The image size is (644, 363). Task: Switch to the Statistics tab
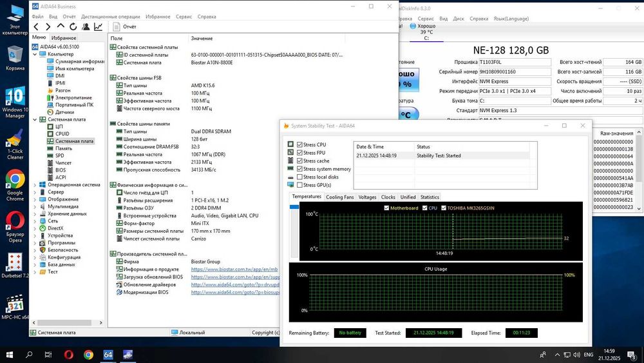point(430,197)
